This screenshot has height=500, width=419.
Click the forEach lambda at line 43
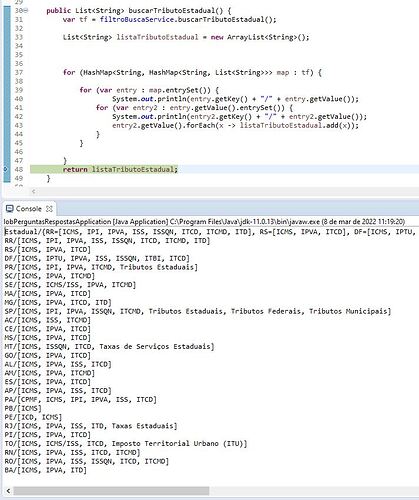pyautogui.click(x=235, y=125)
